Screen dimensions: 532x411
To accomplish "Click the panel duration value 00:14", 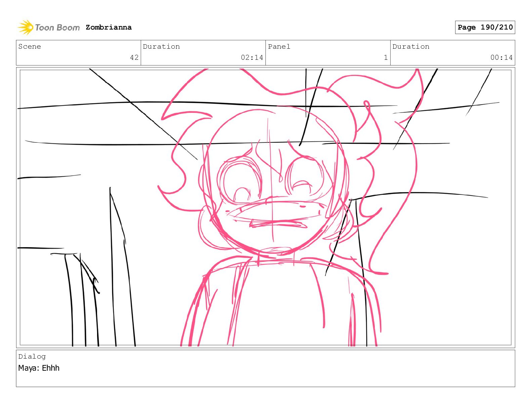I will click(x=501, y=57).
